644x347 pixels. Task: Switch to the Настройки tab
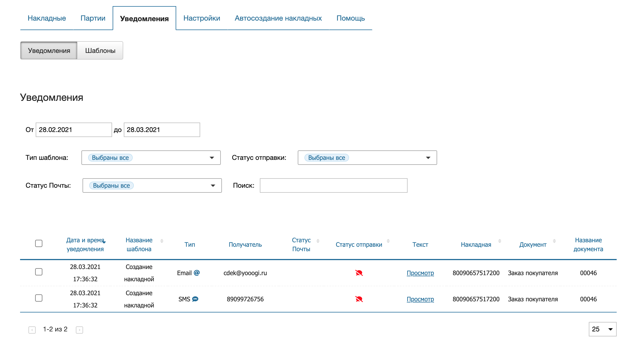coord(202,18)
